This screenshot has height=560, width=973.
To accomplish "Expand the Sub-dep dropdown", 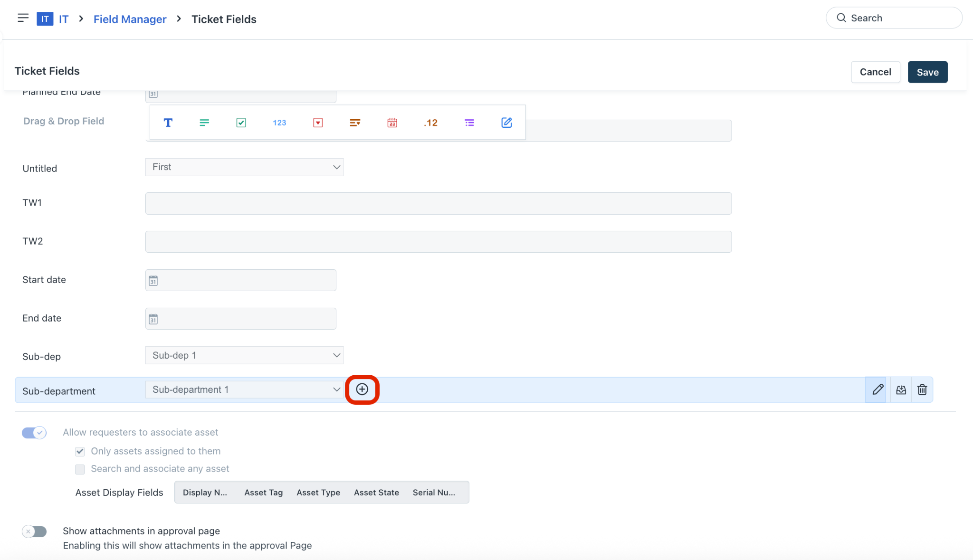I will point(244,355).
